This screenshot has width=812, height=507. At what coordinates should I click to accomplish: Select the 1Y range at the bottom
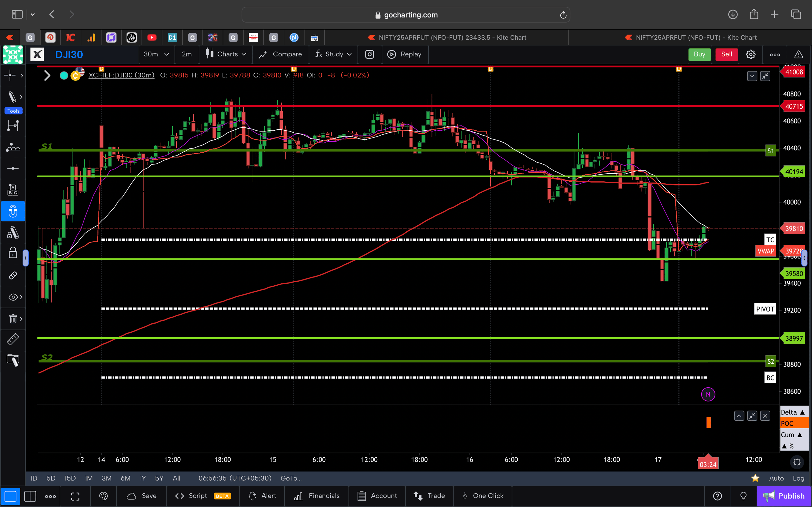click(x=142, y=478)
